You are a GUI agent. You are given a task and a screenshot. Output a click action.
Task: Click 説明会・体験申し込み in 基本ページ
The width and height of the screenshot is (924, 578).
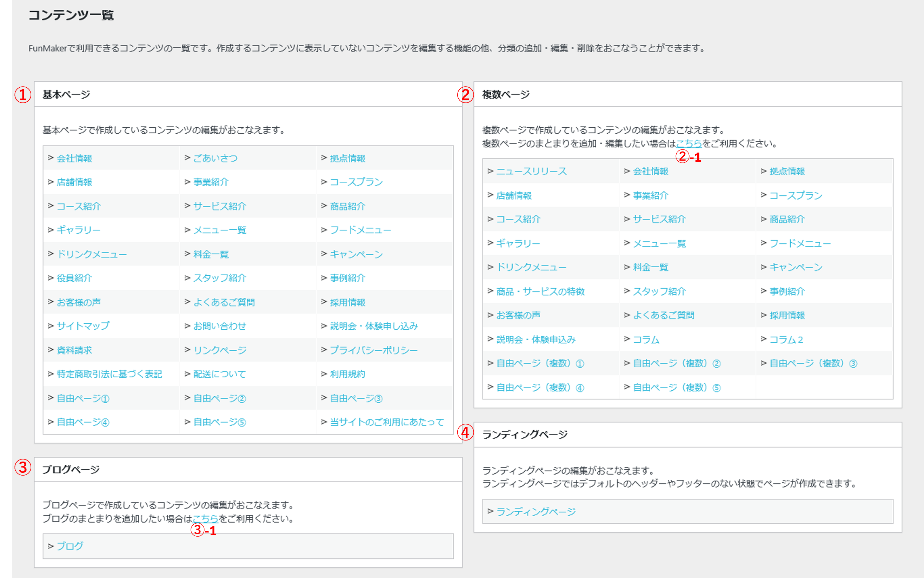pos(374,326)
